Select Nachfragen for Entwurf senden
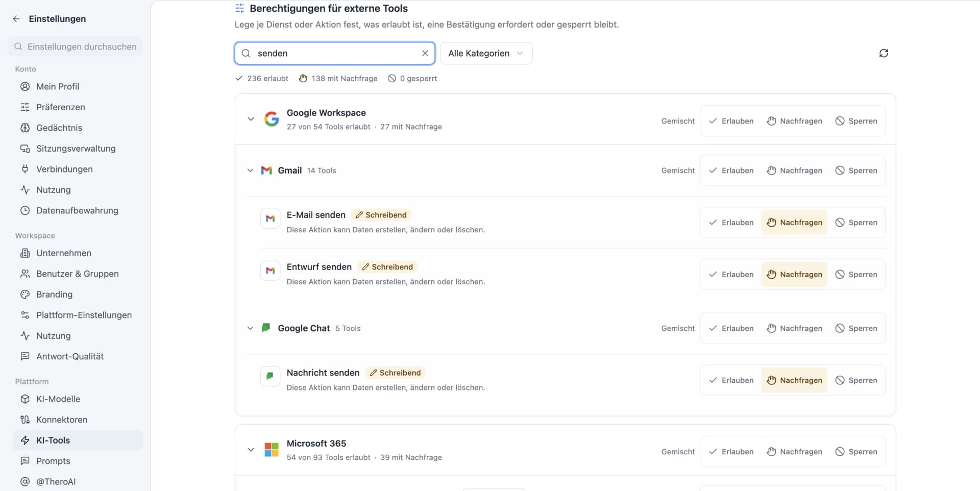The width and height of the screenshot is (980, 491). coord(794,275)
